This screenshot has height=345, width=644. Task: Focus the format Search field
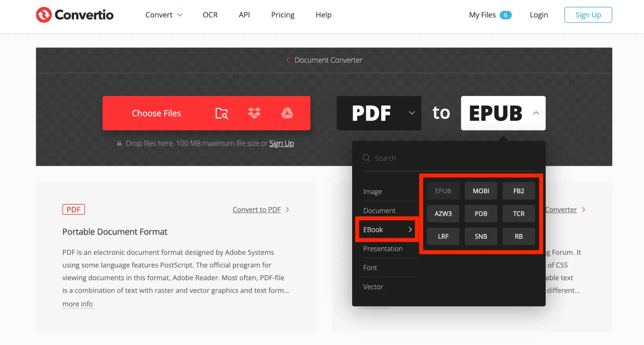pyautogui.click(x=449, y=158)
